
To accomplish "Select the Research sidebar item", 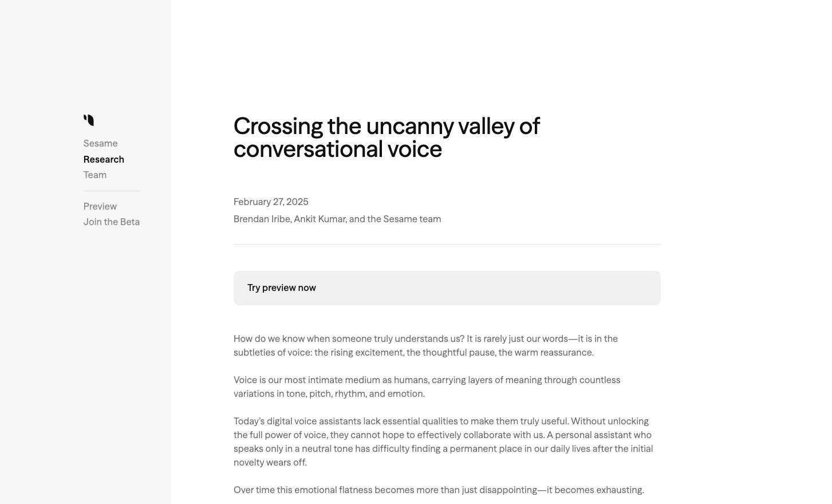I will (x=104, y=159).
